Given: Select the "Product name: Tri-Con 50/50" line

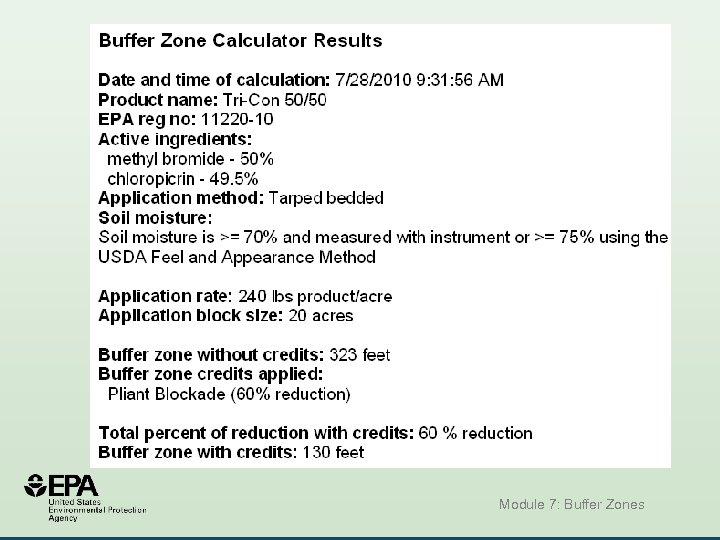Looking at the screenshot, I should (212, 99).
